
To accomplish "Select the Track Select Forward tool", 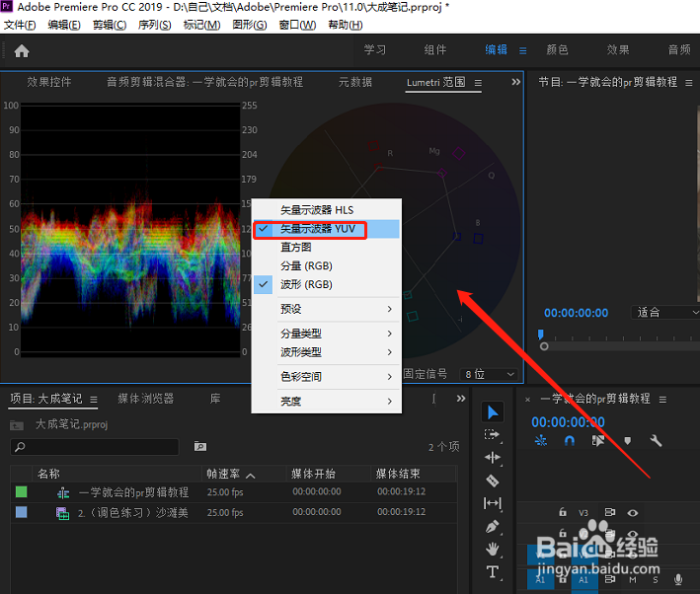I will (x=492, y=435).
